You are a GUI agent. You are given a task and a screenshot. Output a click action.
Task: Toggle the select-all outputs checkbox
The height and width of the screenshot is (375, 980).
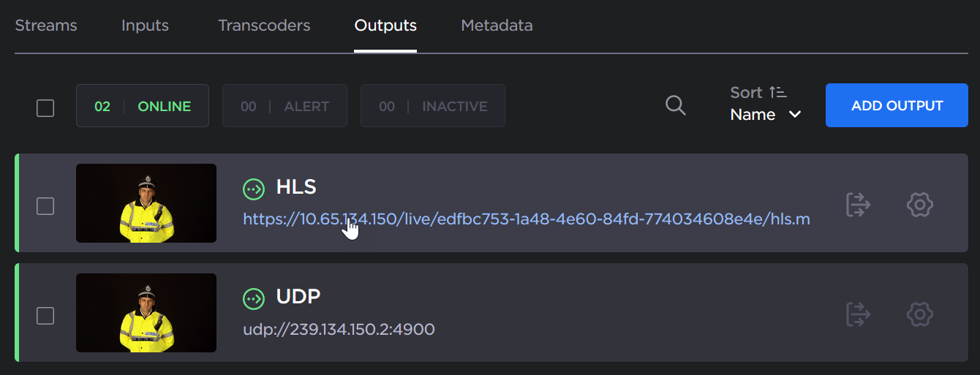(x=45, y=108)
